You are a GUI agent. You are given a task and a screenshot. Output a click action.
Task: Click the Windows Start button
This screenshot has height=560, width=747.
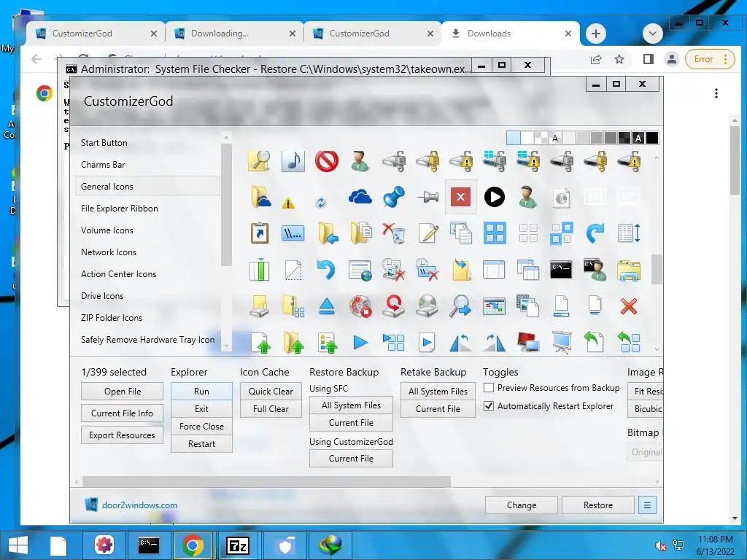[x=18, y=545]
